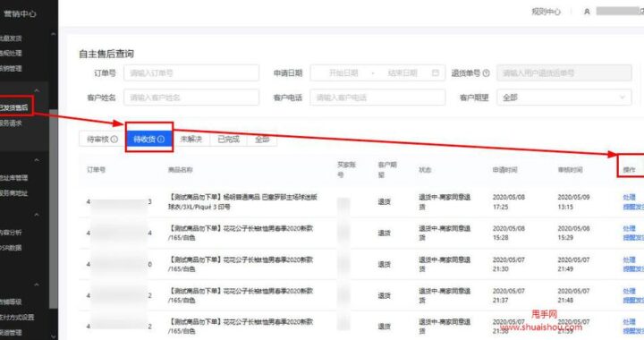The height and width of the screenshot is (340, 644).
Task: Click the 订单号 column header
Action: coord(96,170)
